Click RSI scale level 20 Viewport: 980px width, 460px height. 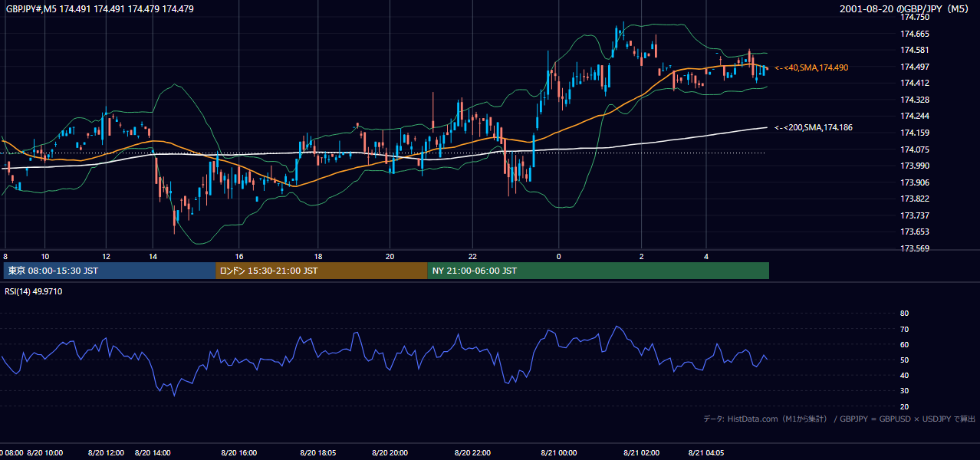point(904,406)
